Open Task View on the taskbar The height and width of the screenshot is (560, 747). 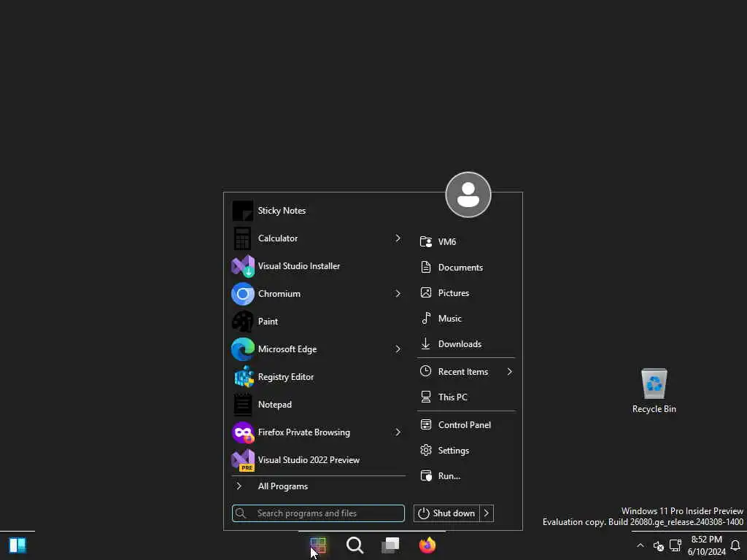pyautogui.click(x=391, y=545)
